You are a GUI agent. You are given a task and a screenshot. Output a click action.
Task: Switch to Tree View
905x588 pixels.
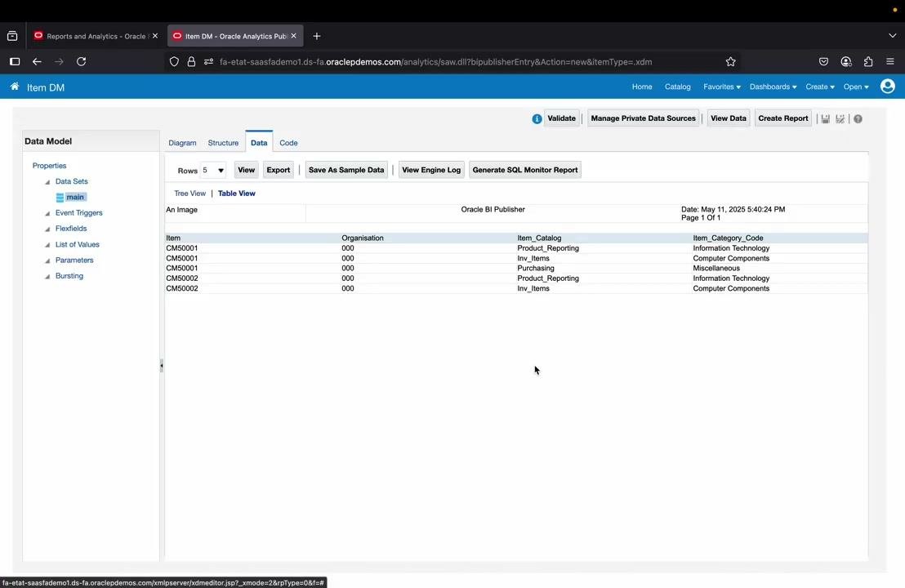pyautogui.click(x=189, y=194)
